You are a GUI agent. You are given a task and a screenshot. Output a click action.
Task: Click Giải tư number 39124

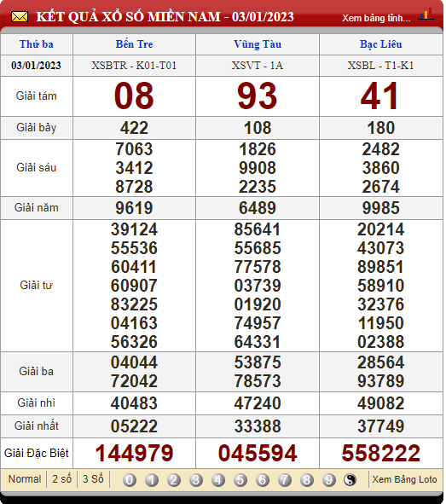click(134, 229)
